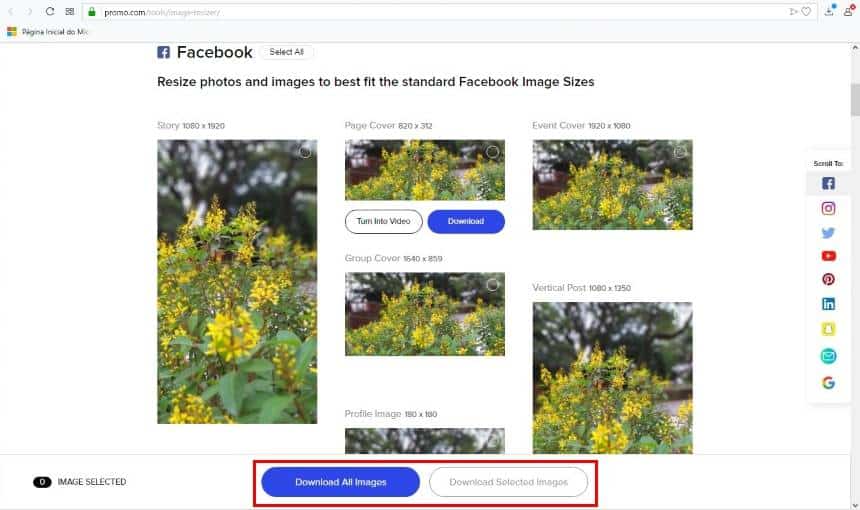Screen dimensions: 860x510
Task: Click the Page Cover 820 x 312 thumbnail
Action: point(425,170)
